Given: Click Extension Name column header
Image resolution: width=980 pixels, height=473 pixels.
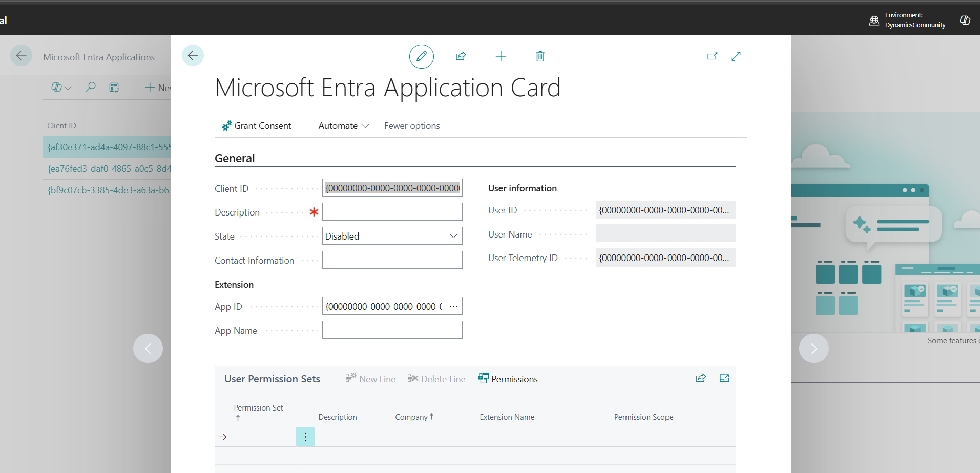Looking at the screenshot, I should [507, 417].
